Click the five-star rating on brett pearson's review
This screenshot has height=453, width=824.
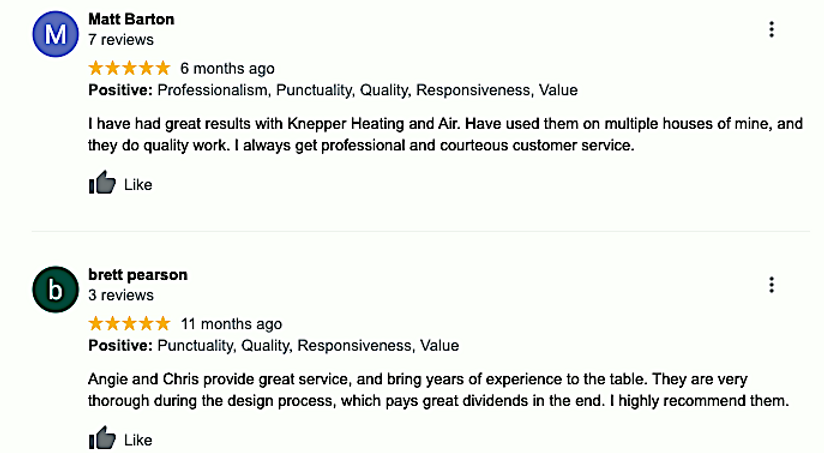129,324
